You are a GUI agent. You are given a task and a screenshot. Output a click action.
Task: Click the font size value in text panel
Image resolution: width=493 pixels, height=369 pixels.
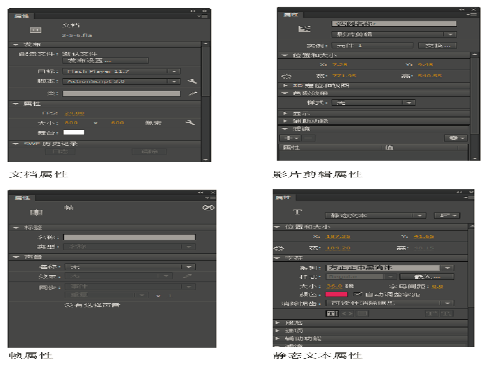(x=335, y=286)
